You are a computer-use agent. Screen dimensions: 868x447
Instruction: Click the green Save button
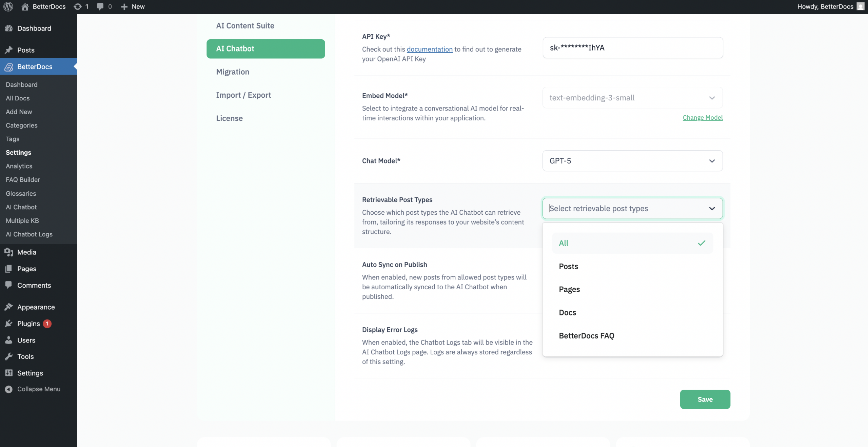coord(705,399)
